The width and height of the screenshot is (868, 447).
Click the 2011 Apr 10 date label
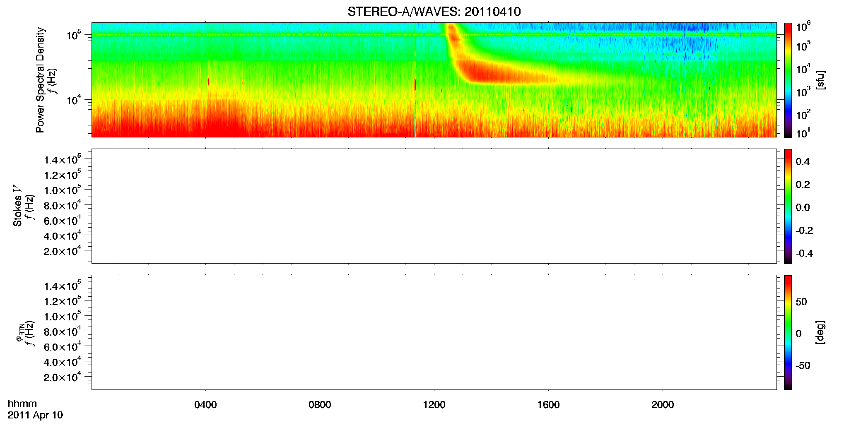(x=35, y=415)
